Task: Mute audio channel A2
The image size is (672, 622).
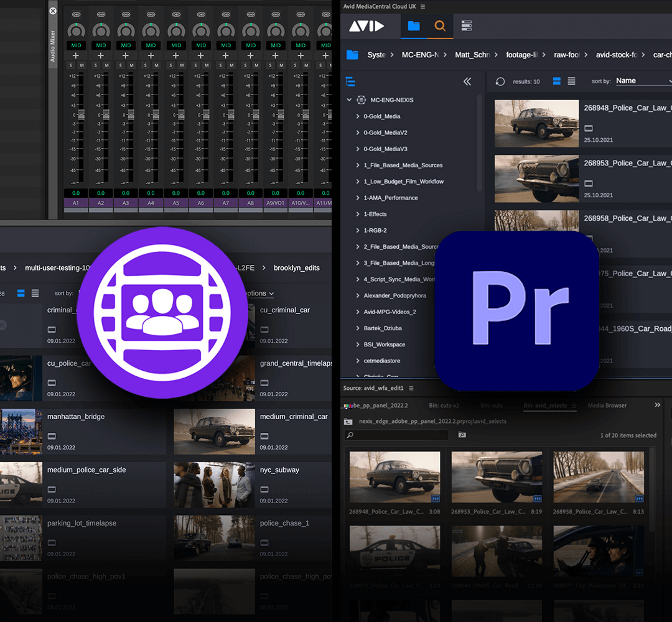Action: [106, 65]
